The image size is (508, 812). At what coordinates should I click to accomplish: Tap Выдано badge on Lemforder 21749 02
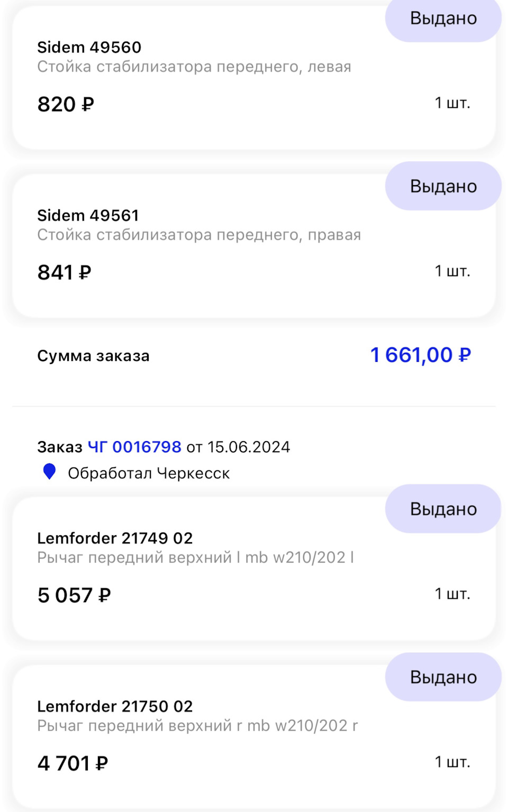click(x=443, y=509)
